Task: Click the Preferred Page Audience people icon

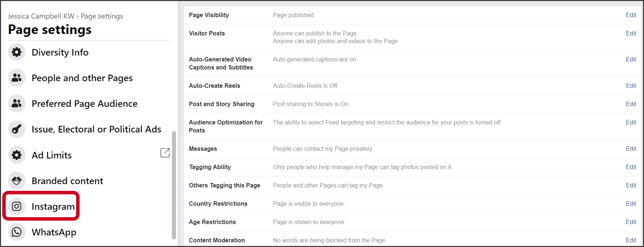Action: [16, 103]
